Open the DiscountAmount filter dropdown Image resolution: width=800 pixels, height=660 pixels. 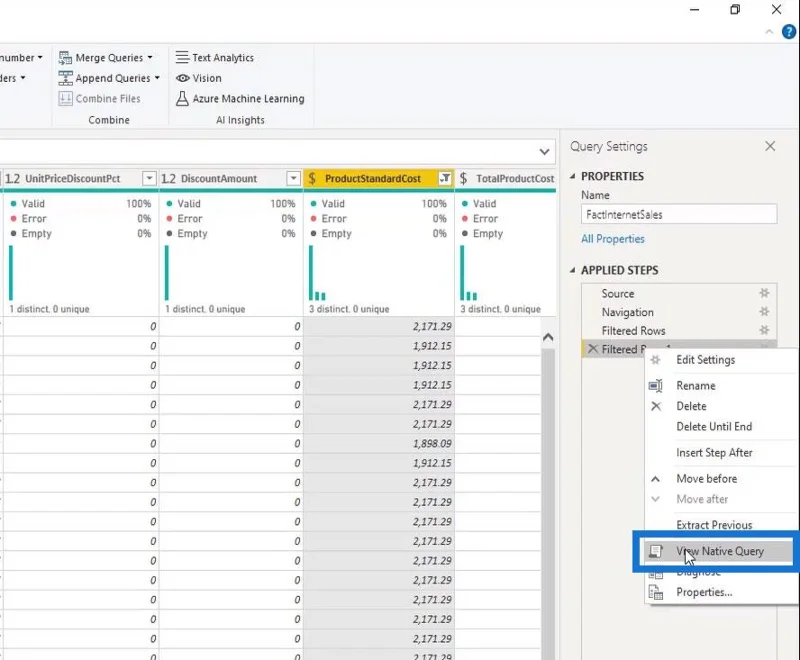tap(293, 179)
